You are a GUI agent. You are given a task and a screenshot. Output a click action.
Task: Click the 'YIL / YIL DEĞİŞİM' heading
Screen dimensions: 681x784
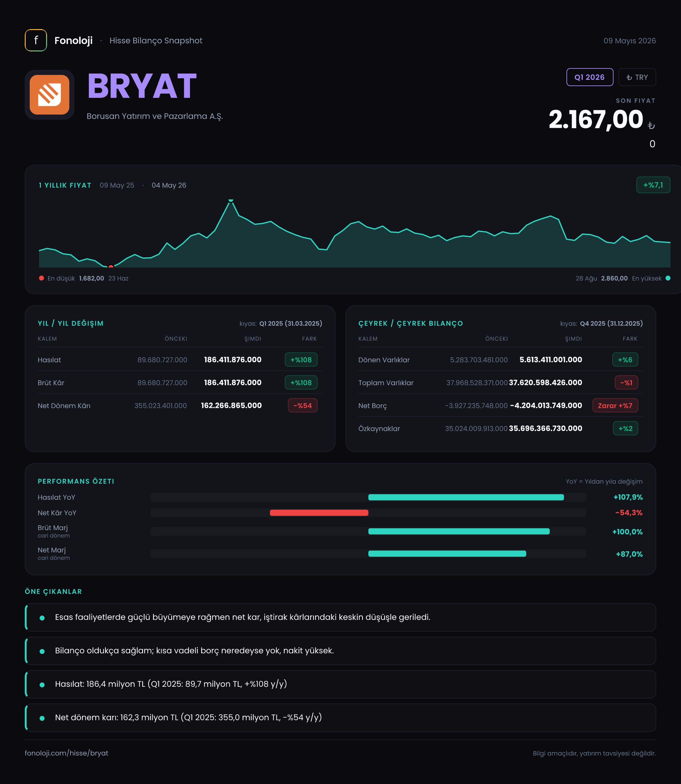pyautogui.click(x=71, y=323)
